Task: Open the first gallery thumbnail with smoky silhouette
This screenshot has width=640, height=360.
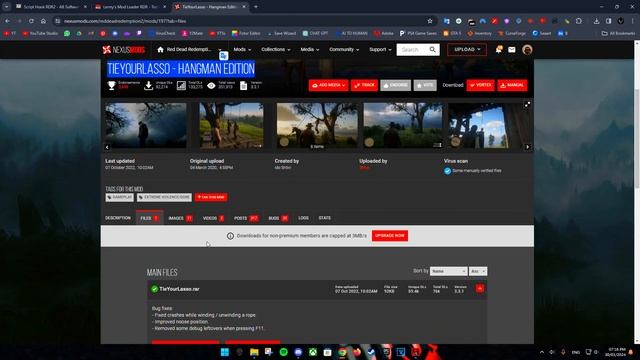Action: coord(146,125)
